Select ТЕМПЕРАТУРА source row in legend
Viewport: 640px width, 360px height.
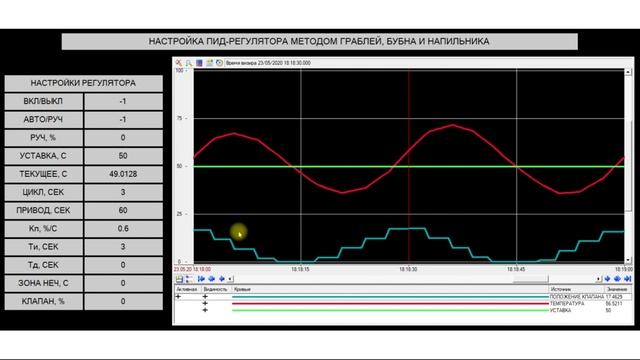pyautogui.click(x=567, y=304)
